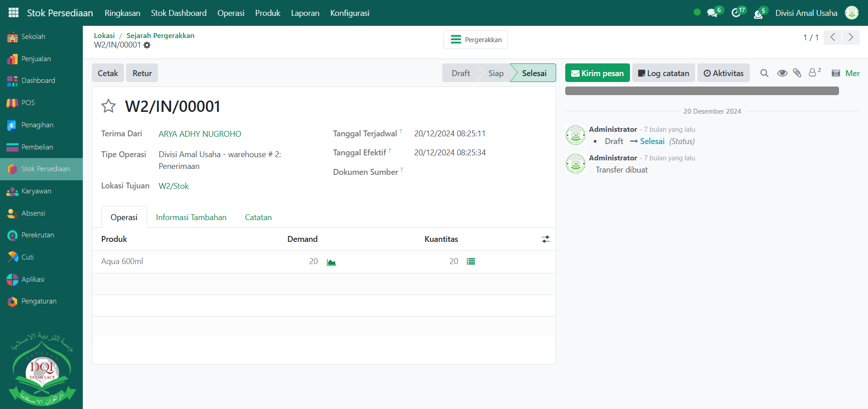Open column settings adjustment icon in table
The width and height of the screenshot is (868, 409).
[546, 239]
